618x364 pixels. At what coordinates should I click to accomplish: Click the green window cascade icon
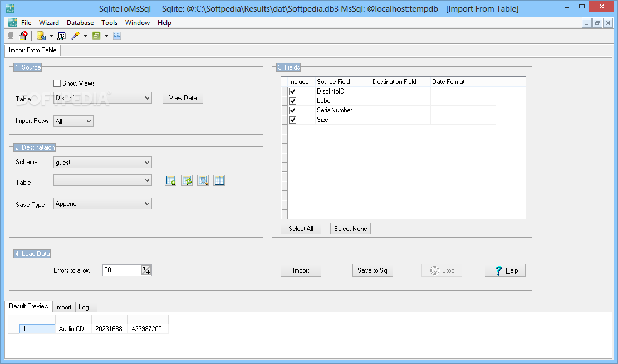pyautogui.click(x=96, y=36)
